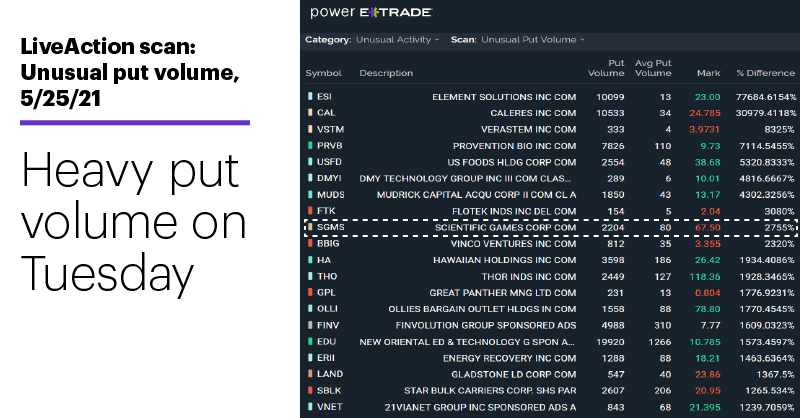Select the CAL ticker symbol

point(326,113)
